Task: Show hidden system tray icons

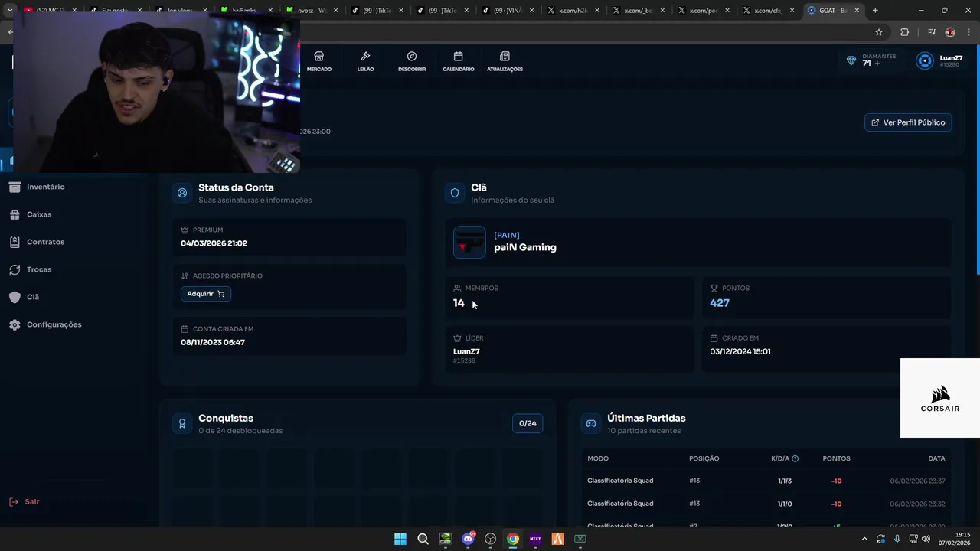Action: click(864, 539)
